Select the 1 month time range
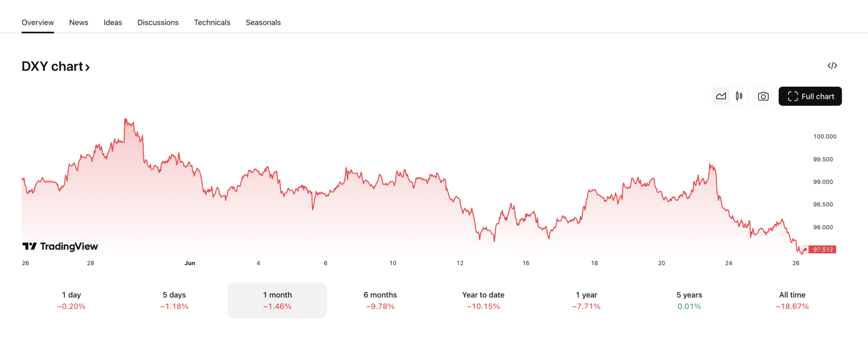 click(x=277, y=300)
